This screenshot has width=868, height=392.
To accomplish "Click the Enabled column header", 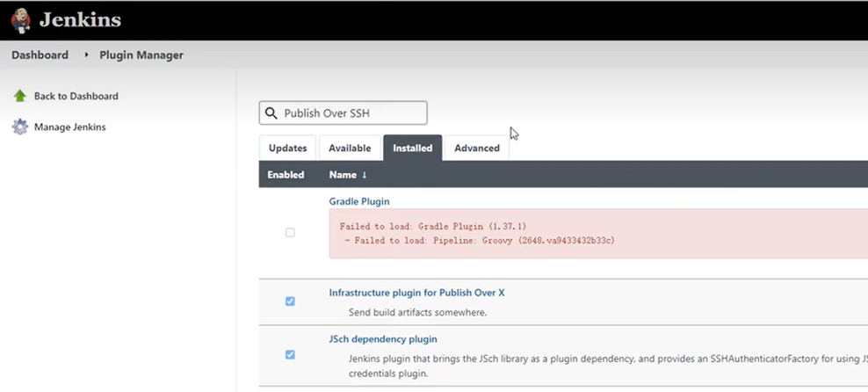I will [x=286, y=175].
